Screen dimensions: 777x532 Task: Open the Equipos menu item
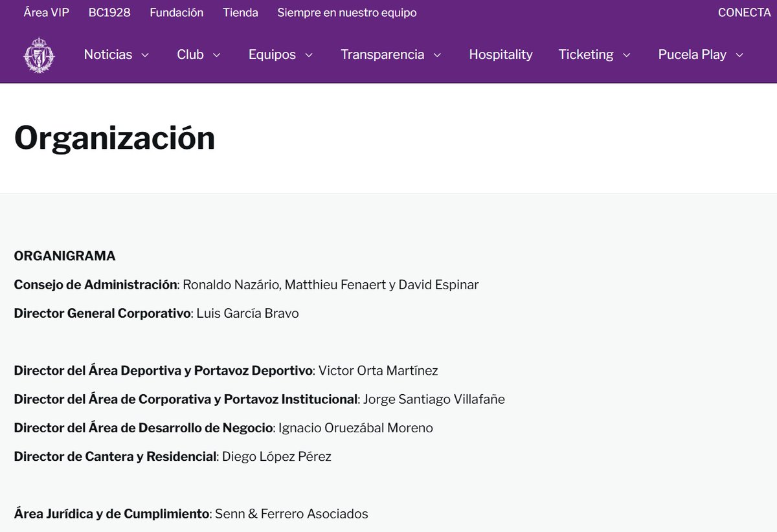pyautogui.click(x=272, y=55)
